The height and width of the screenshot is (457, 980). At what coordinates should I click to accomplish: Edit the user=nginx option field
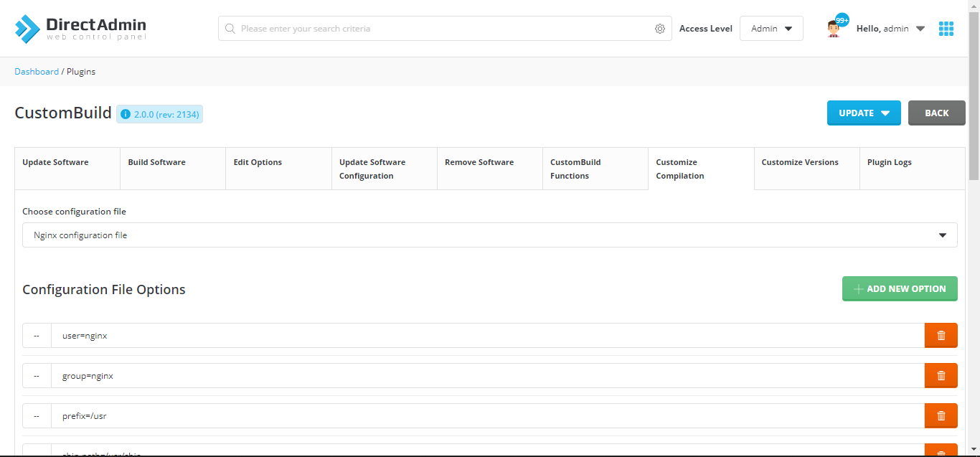point(488,335)
